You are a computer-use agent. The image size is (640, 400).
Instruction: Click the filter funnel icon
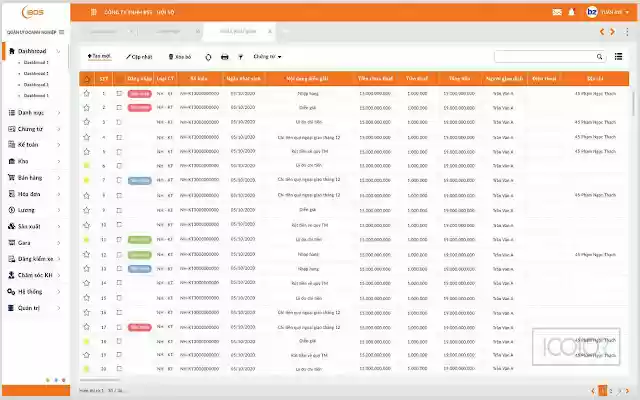pos(240,57)
